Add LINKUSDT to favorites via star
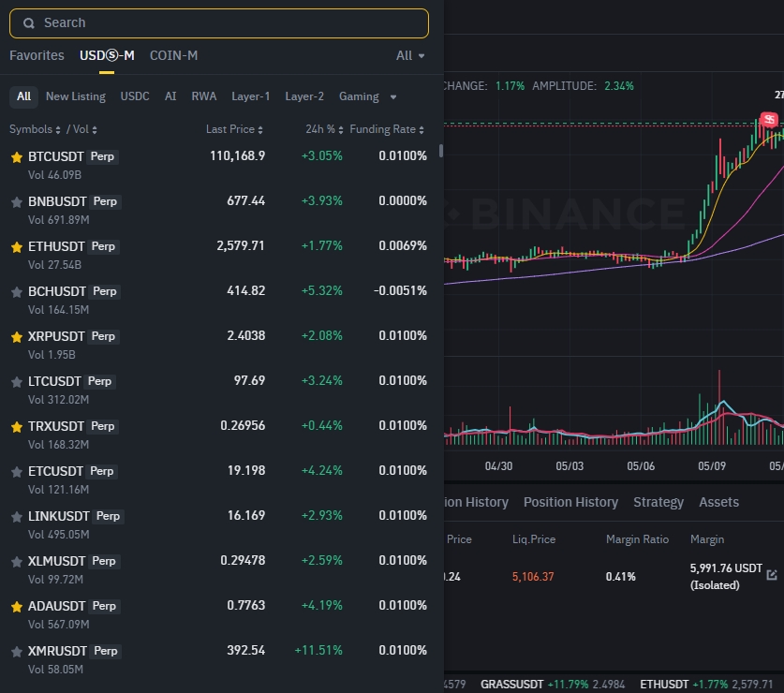The image size is (784, 693). pyautogui.click(x=17, y=517)
